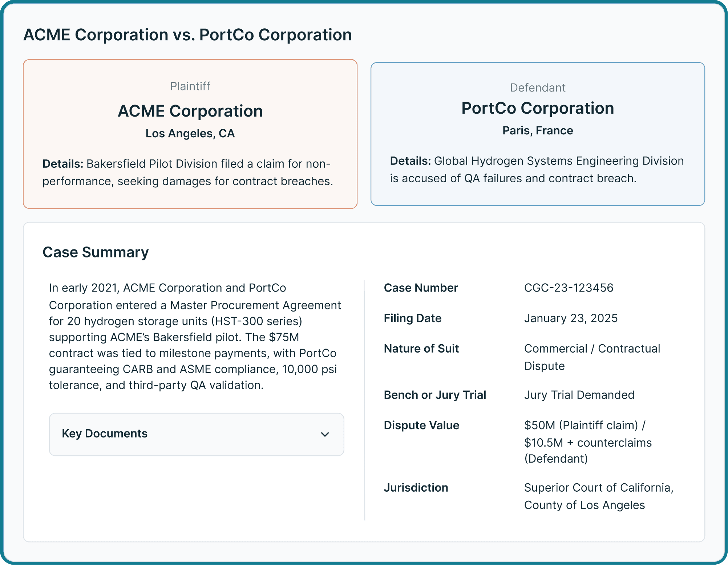Open the Key Documents expander panel

[x=197, y=434]
